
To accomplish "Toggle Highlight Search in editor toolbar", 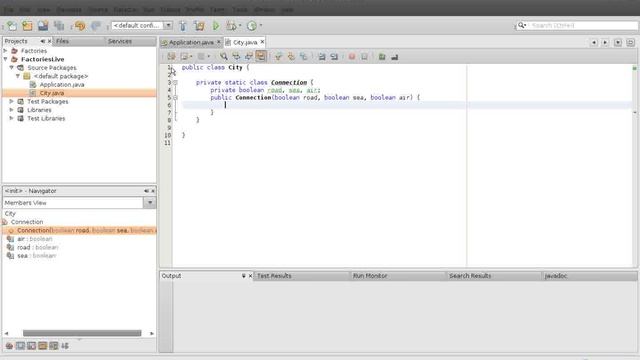I will 261,56.
